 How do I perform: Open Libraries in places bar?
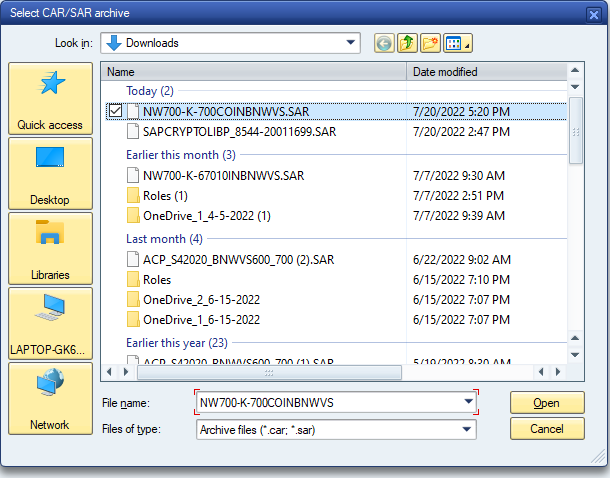pyautogui.click(x=49, y=248)
